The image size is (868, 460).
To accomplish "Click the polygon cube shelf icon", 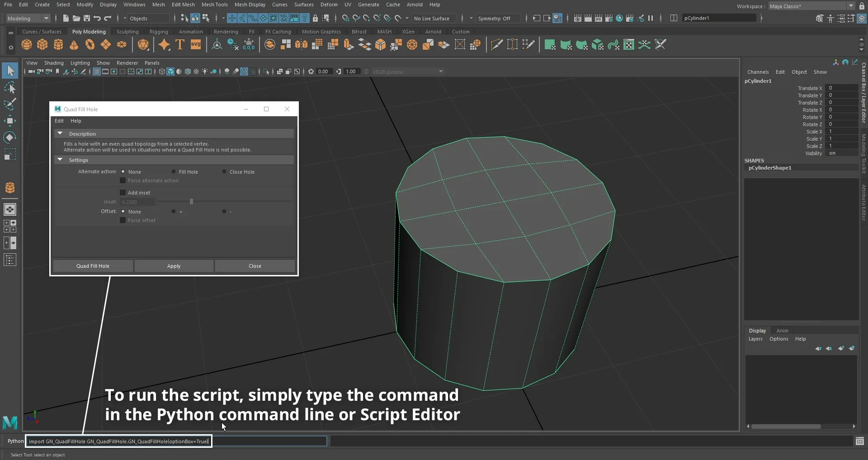I will coord(42,45).
